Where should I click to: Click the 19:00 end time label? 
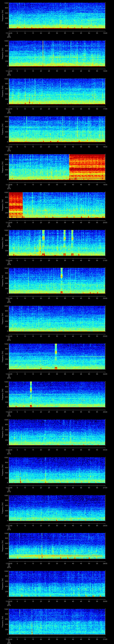click(105, 184)
